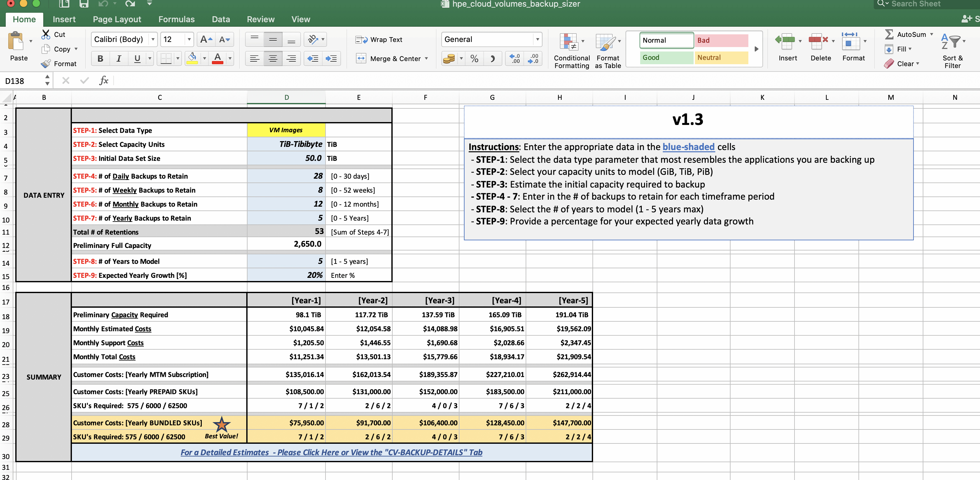Click the Cut scissors icon
Screen dimensions: 980x480
(46, 34)
